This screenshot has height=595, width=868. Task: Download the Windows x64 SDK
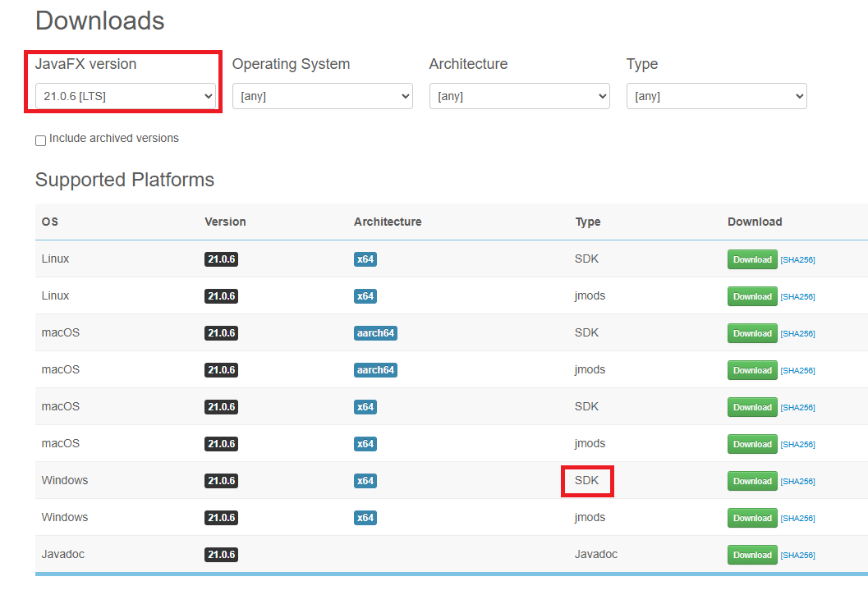752,481
